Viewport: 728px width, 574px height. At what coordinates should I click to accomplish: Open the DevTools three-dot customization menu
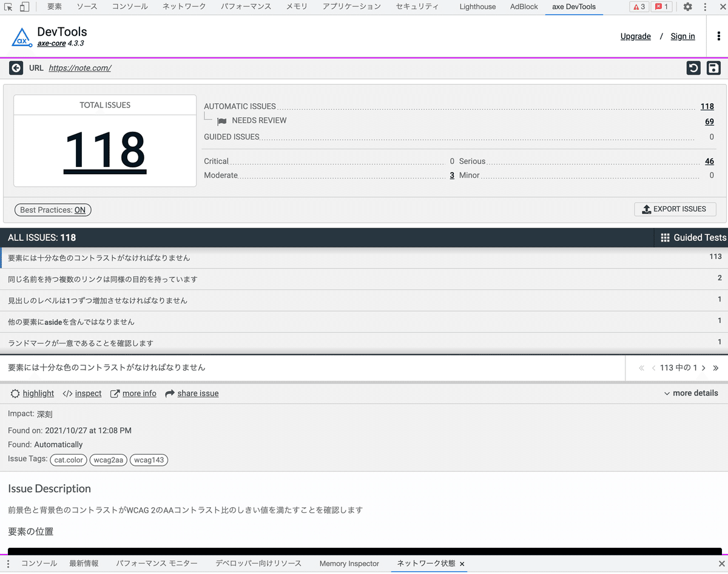pyautogui.click(x=706, y=7)
